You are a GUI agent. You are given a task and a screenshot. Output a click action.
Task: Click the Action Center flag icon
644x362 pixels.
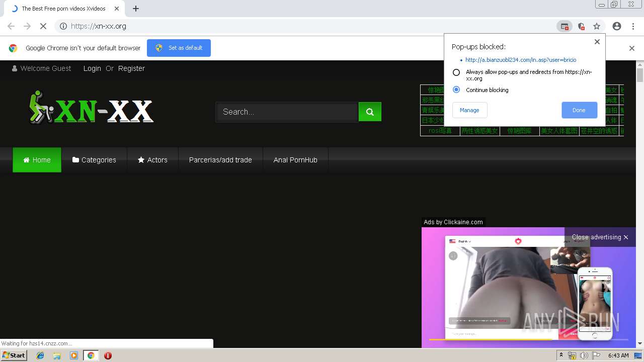tap(596, 355)
